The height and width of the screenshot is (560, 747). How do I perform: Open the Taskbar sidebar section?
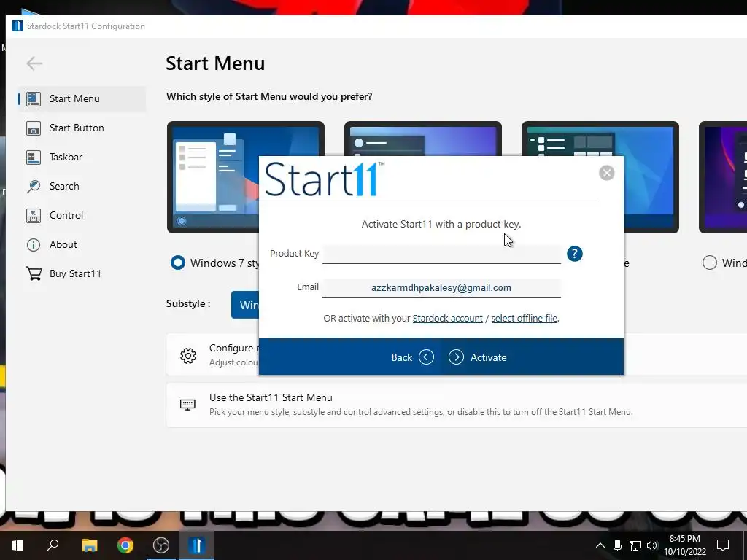point(82,157)
